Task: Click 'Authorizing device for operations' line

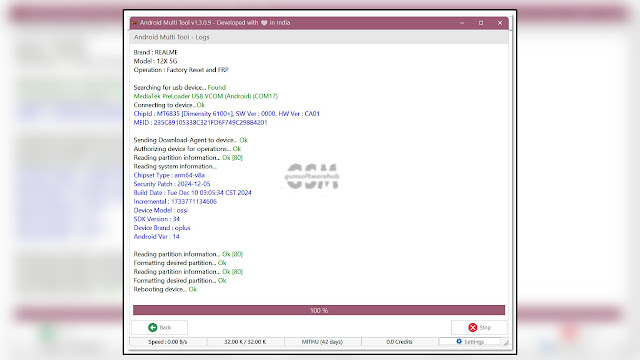Action: (187, 149)
